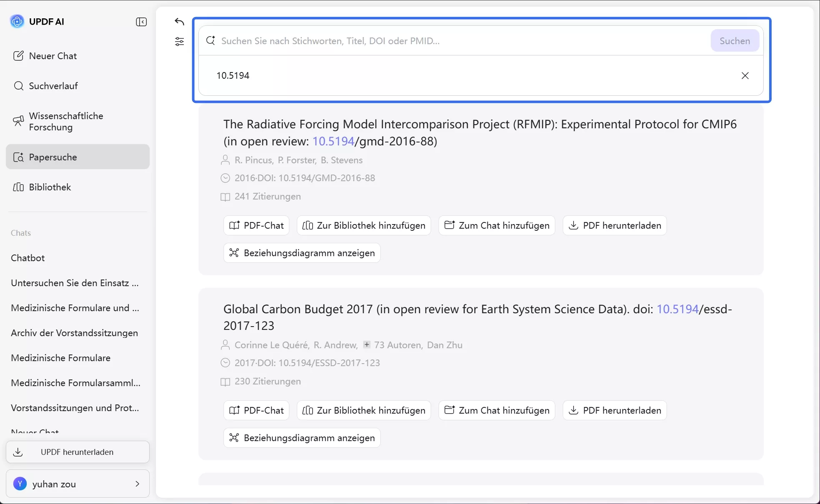820x504 pixels.
Task: Go to Wissenschaftliche Forschung
Action: point(66,121)
